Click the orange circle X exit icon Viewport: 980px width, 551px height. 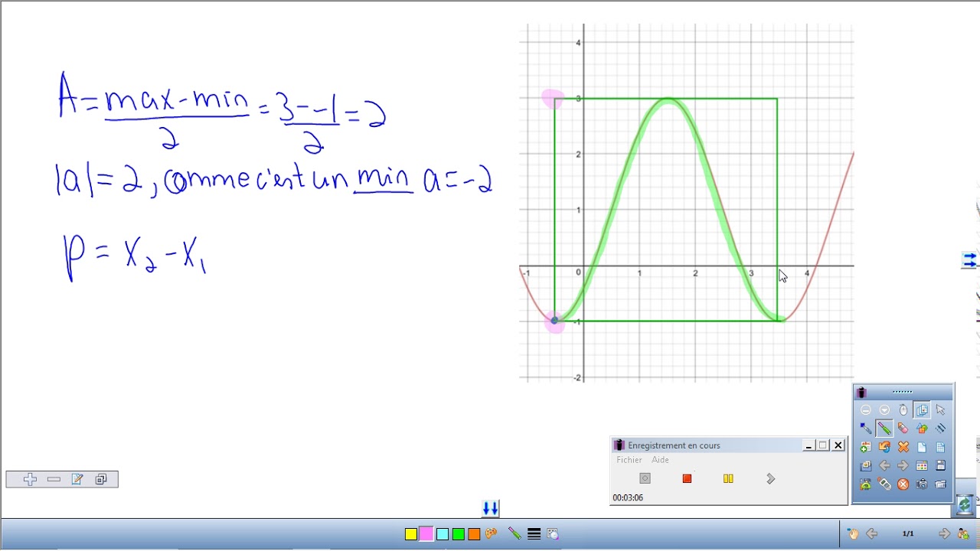click(903, 484)
